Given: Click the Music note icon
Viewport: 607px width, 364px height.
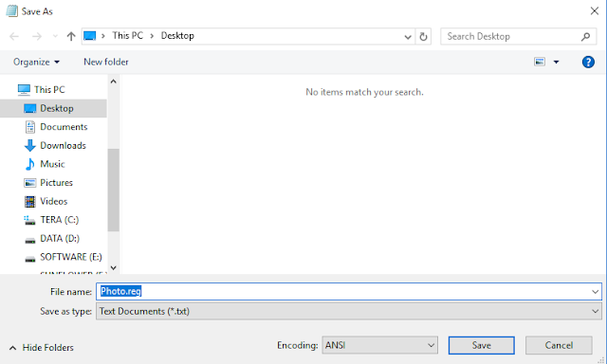Looking at the screenshot, I should click(x=29, y=164).
